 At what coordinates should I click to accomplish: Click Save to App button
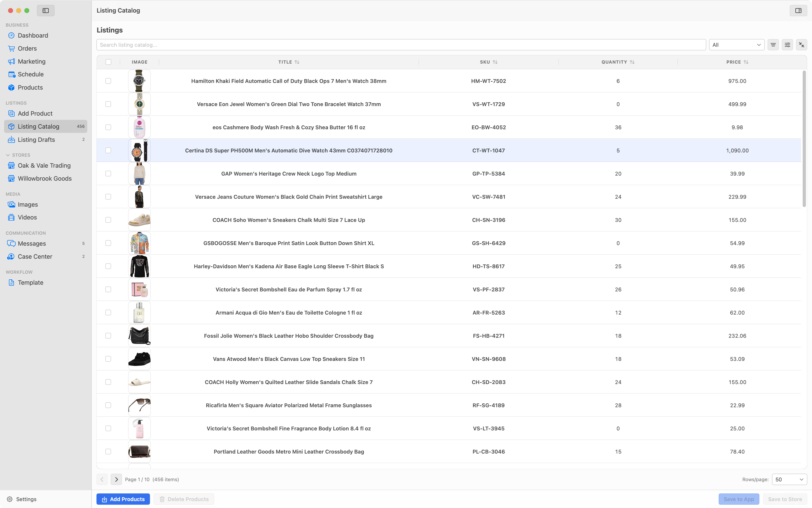tap(739, 499)
